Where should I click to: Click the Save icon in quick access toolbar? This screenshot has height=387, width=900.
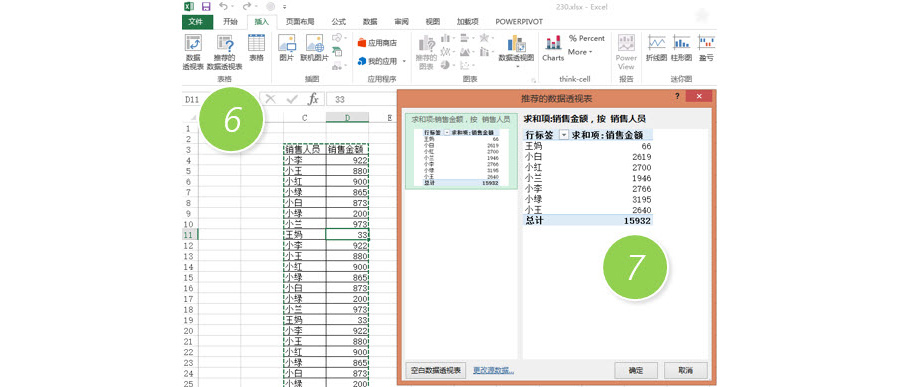click(206, 7)
